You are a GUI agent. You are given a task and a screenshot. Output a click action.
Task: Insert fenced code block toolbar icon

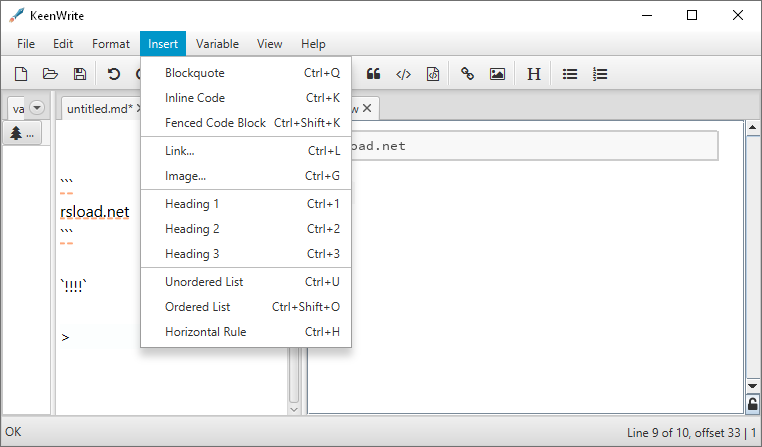tap(433, 74)
